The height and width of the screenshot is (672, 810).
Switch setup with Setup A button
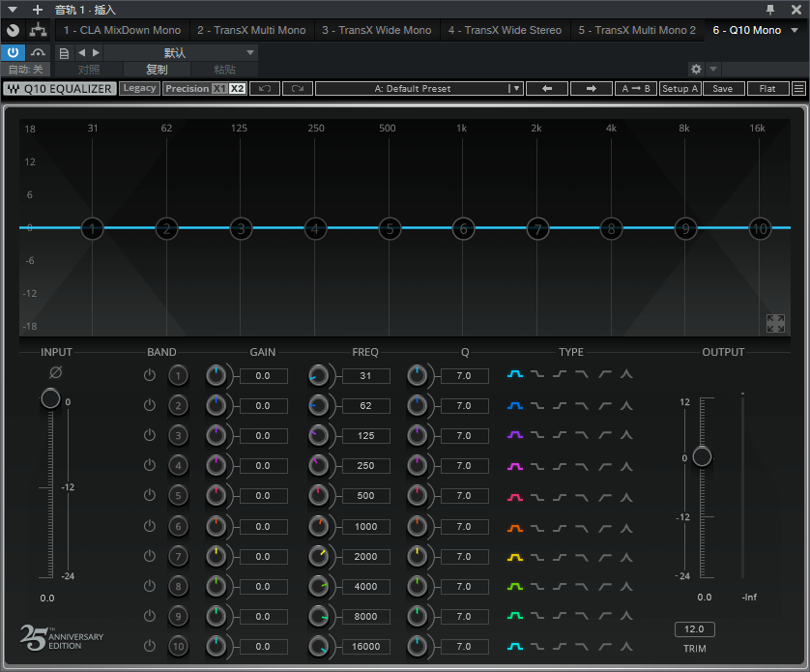680,88
